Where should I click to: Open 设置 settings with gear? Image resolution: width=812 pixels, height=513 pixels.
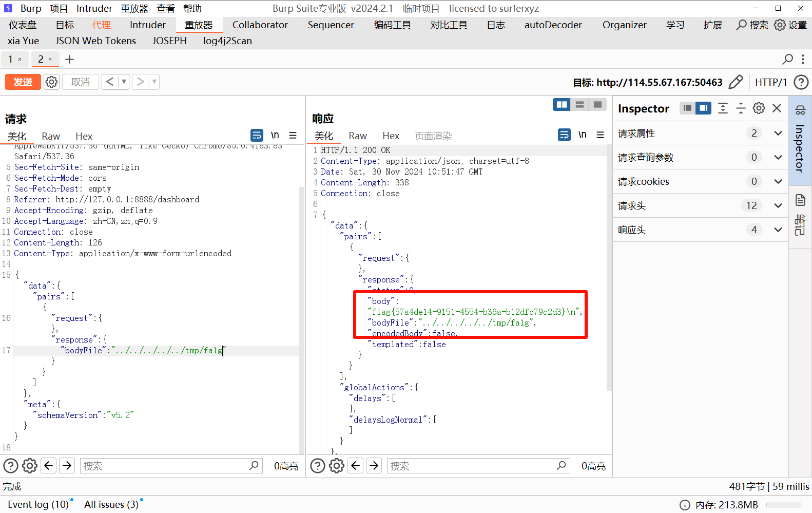(x=790, y=25)
